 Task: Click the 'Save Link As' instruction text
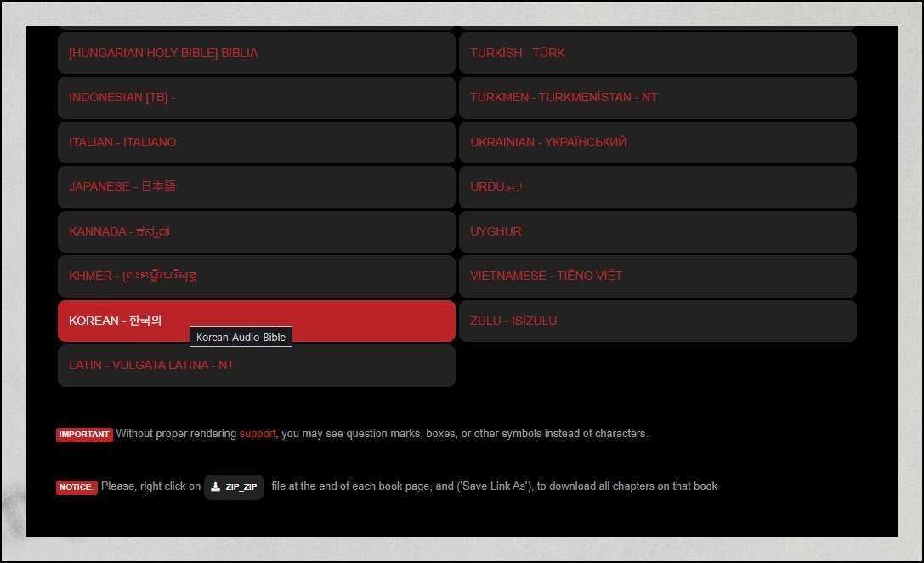click(495, 486)
